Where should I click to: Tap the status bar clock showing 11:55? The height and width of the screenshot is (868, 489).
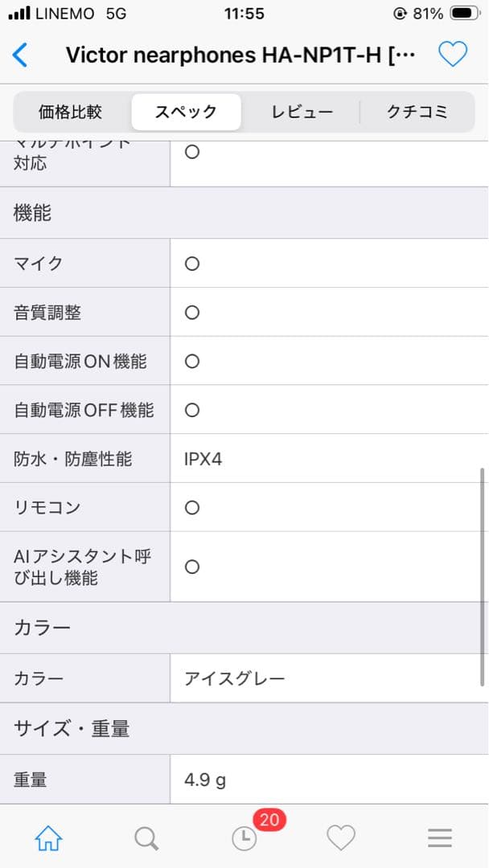point(244,14)
